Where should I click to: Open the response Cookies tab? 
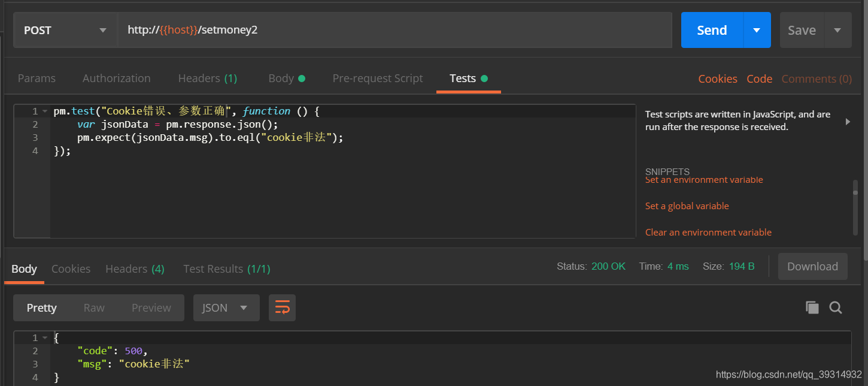71,269
